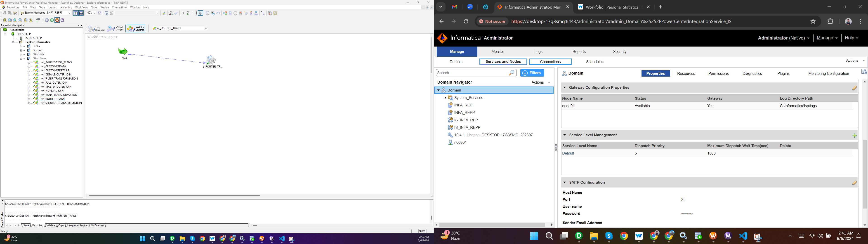The height and width of the screenshot is (244, 868).
Task: Collapse the SMTP Configuration section
Action: click(x=564, y=182)
